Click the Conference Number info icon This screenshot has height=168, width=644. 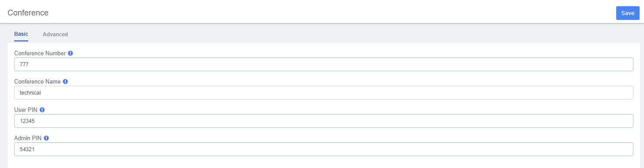click(71, 53)
